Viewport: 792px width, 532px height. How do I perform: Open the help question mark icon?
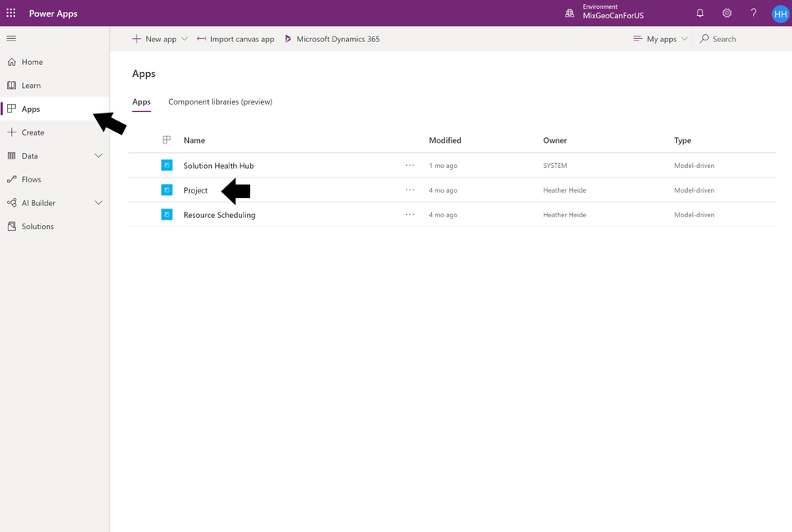pos(754,13)
